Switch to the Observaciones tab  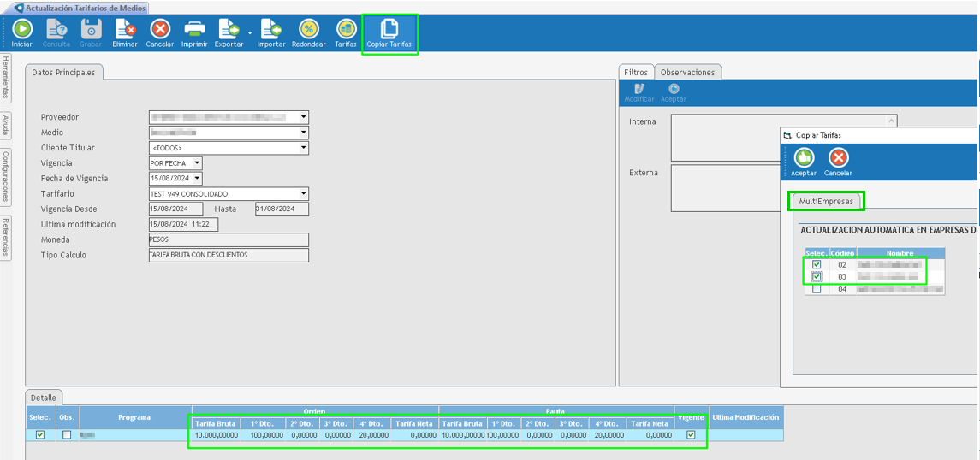coord(687,73)
